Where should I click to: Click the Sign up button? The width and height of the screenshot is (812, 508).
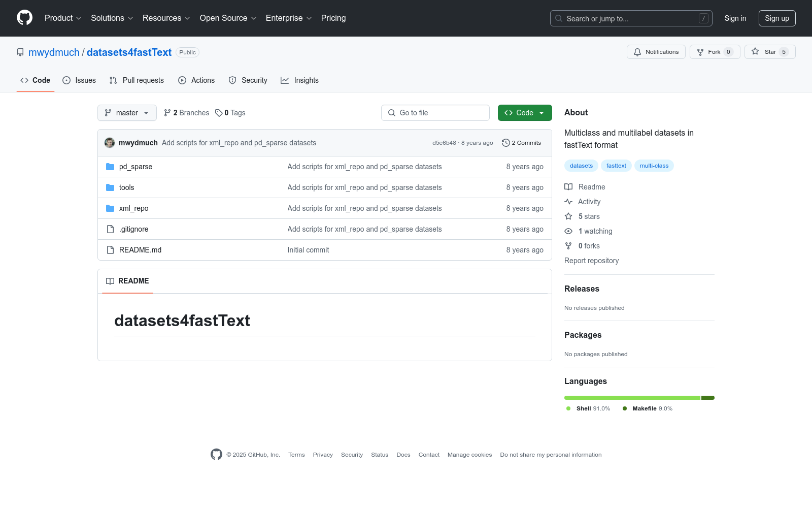tap(777, 18)
